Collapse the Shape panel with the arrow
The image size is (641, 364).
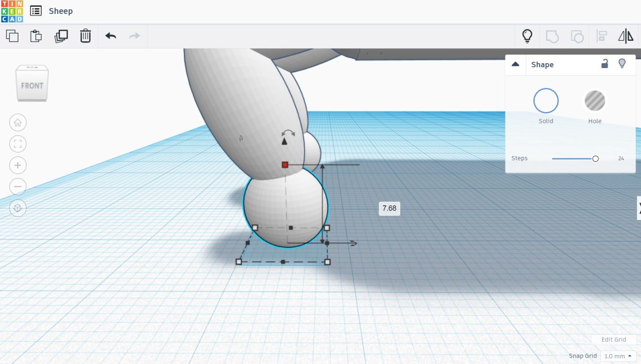point(515,64)
